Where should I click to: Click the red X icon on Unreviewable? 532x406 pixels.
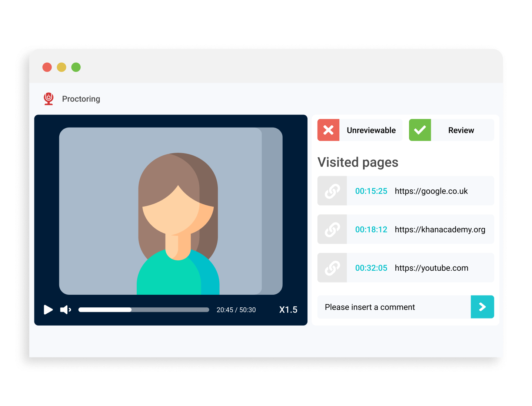coord(328,130)
